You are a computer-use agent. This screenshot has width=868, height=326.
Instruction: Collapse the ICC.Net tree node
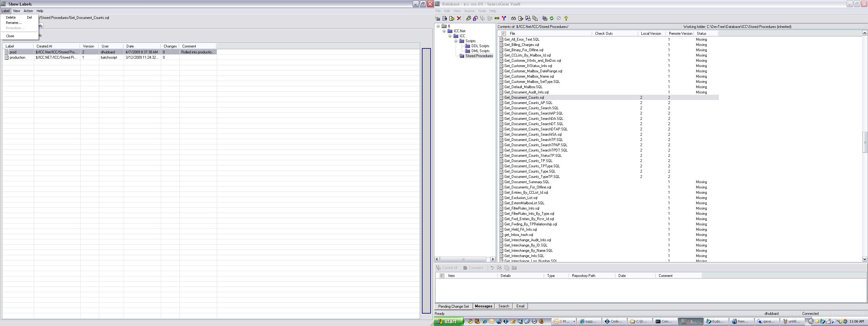[x=444, y=31]
